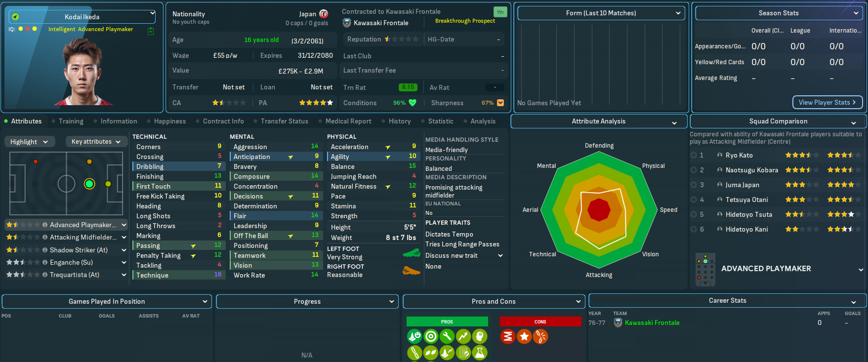Expand the Trequartista (At) role row

tap(124, 275)
